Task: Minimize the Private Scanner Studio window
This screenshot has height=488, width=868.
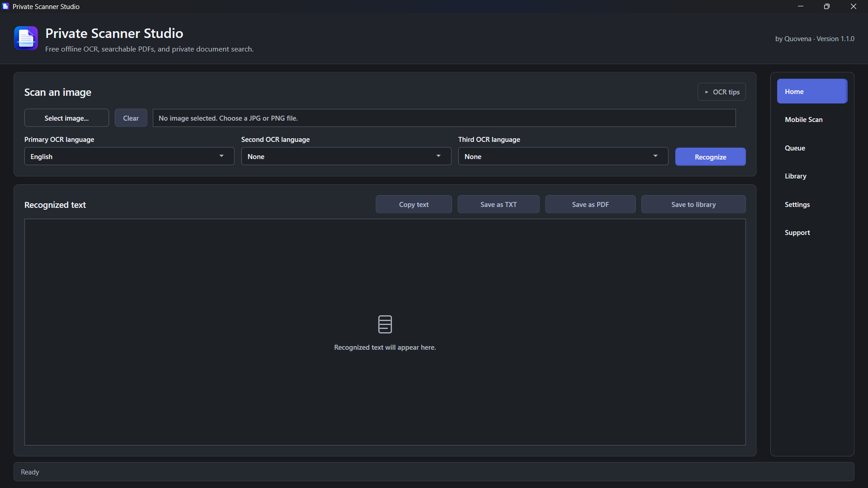Action: (800, 6)
